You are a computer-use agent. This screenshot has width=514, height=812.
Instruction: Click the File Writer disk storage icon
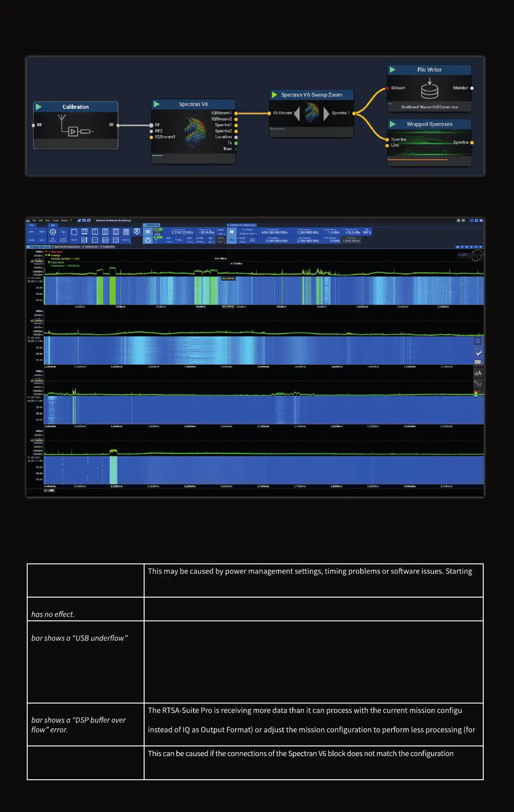click(x=430, y=89)
